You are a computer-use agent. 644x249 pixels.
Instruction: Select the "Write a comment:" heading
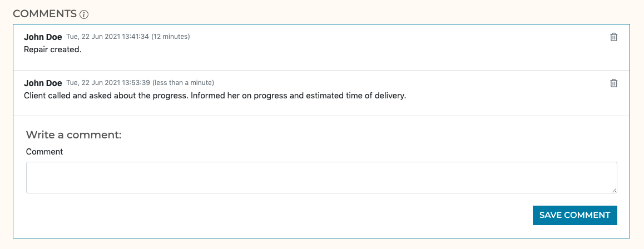[x=73, y=135]
